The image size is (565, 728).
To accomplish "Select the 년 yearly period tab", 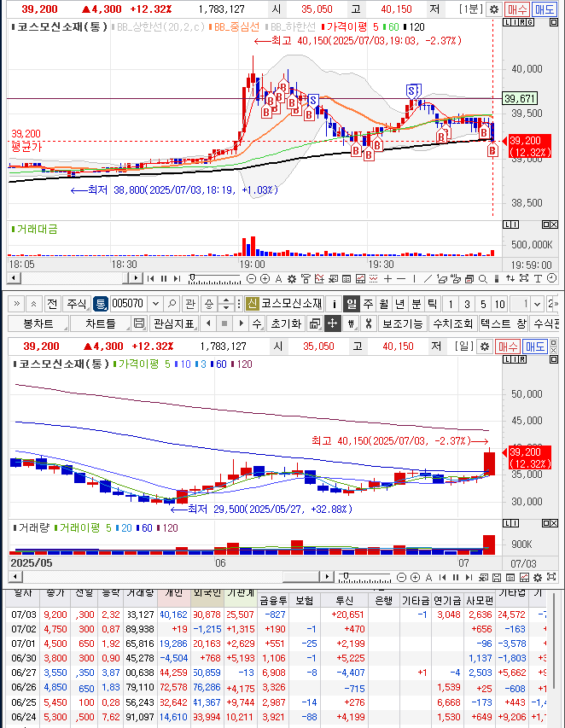I will 399,304.
